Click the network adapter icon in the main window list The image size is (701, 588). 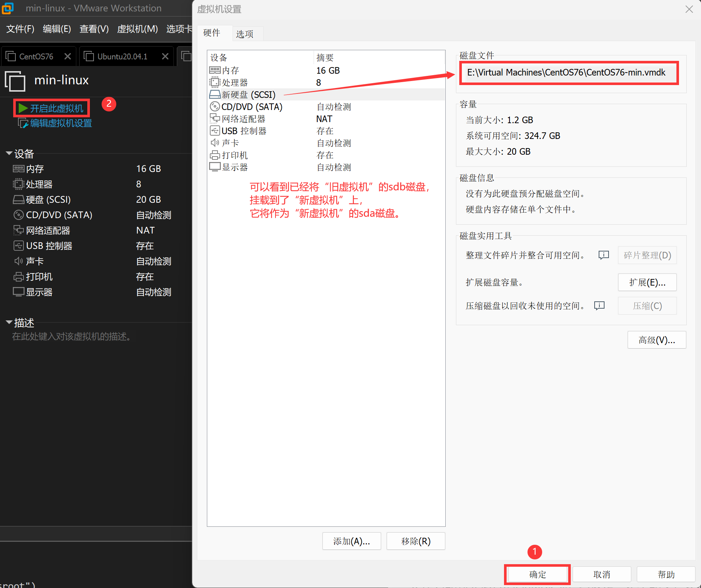18,230
